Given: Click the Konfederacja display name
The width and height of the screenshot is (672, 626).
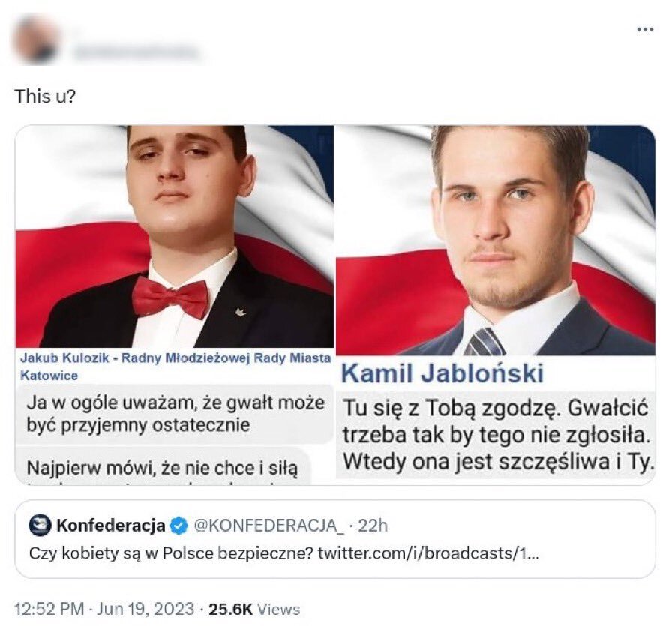Looking at the screenshot, I should [110, 526].
